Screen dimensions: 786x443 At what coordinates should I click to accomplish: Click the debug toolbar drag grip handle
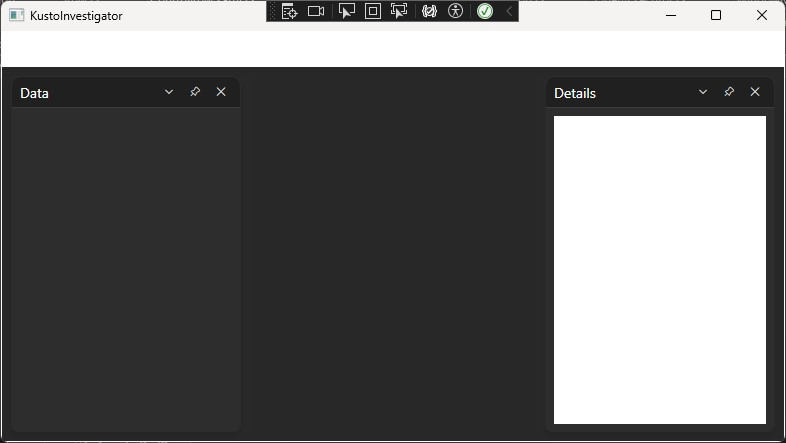(273, 11)
